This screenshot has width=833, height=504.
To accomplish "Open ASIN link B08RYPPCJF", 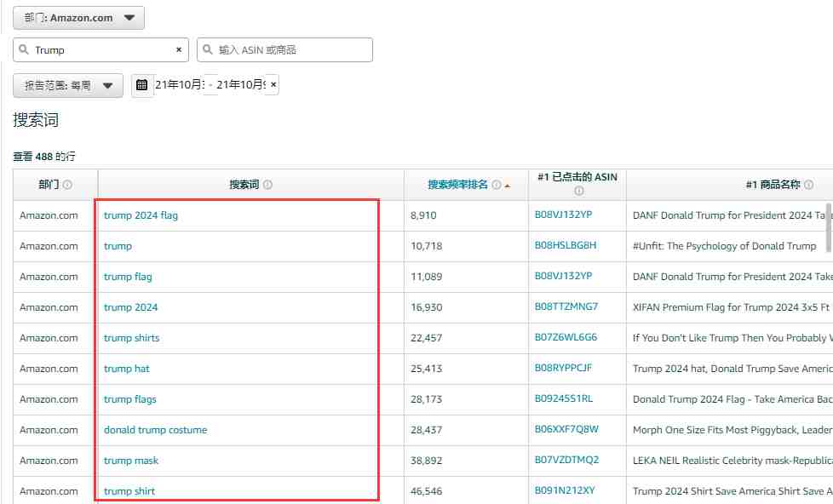I will (563, 368).
